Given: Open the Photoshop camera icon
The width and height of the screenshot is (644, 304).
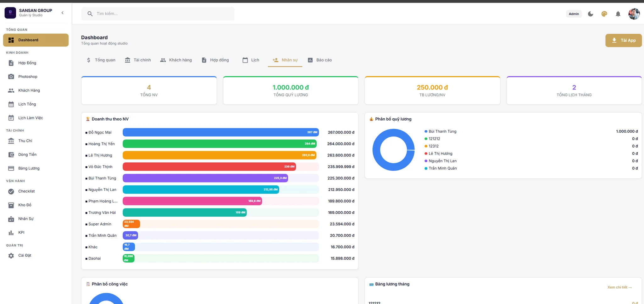Looking at the screenshot, I should point(11,77).
